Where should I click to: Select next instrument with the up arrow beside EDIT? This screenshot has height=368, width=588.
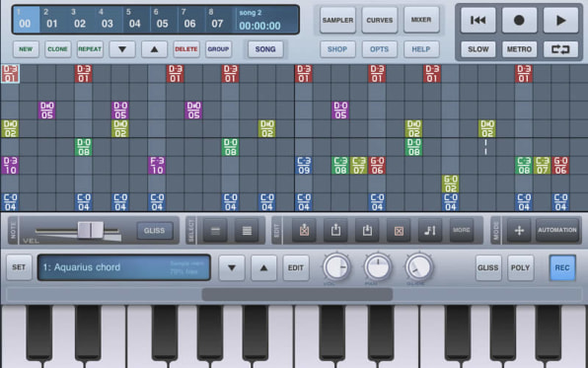[x=263, y=267]
